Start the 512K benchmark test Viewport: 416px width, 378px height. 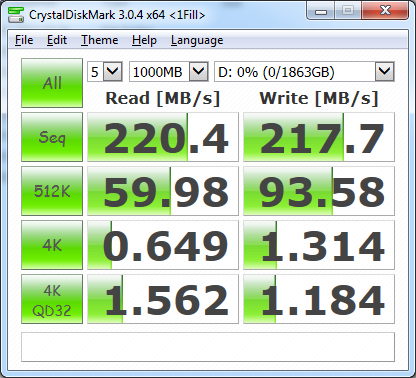52,191
